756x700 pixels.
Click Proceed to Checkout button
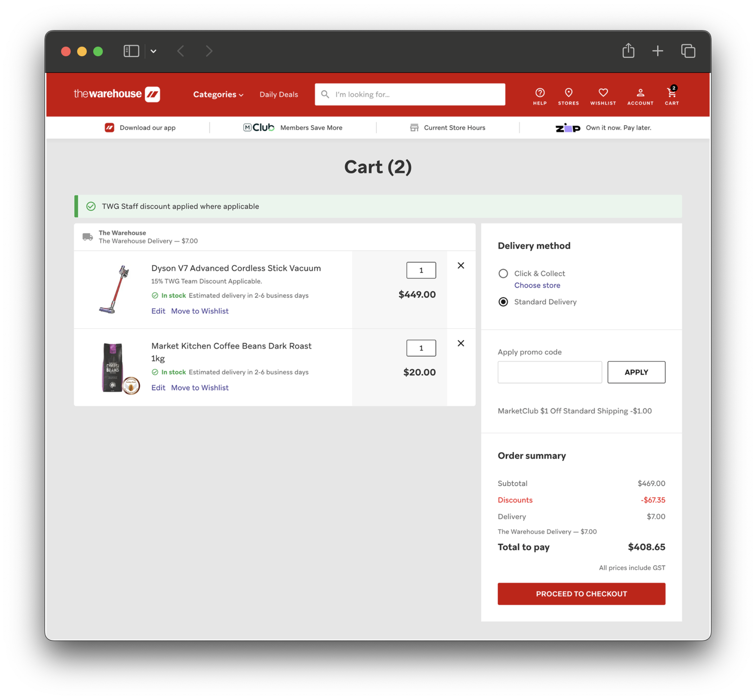click(581, 594)
